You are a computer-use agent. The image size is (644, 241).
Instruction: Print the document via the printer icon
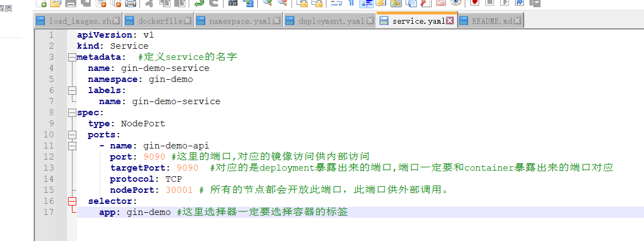tap(130, 3)
